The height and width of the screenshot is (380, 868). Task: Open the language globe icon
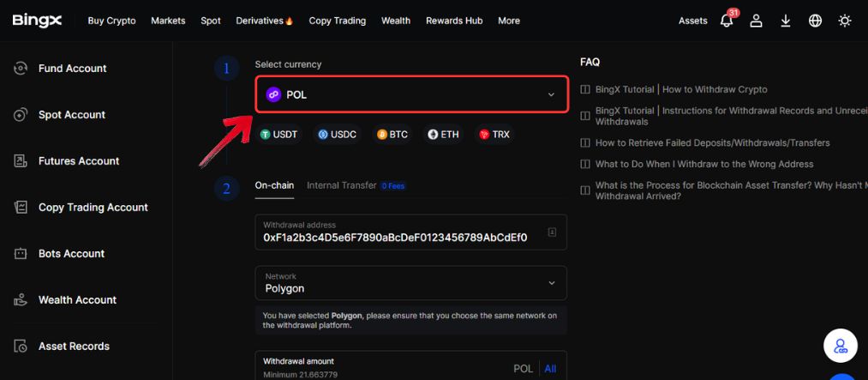[815, 21]
